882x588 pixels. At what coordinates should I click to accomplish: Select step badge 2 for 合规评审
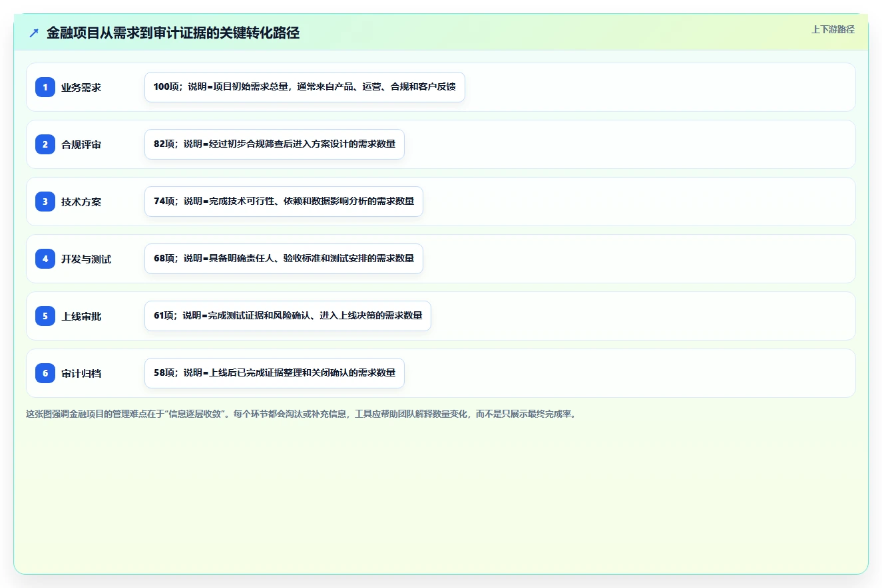45,144
